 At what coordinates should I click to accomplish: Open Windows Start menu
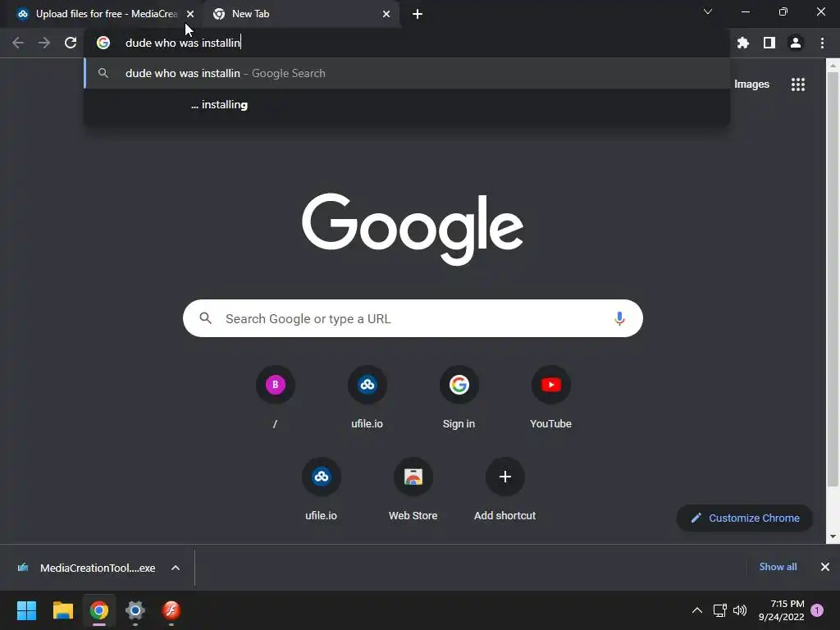[26, 610]
